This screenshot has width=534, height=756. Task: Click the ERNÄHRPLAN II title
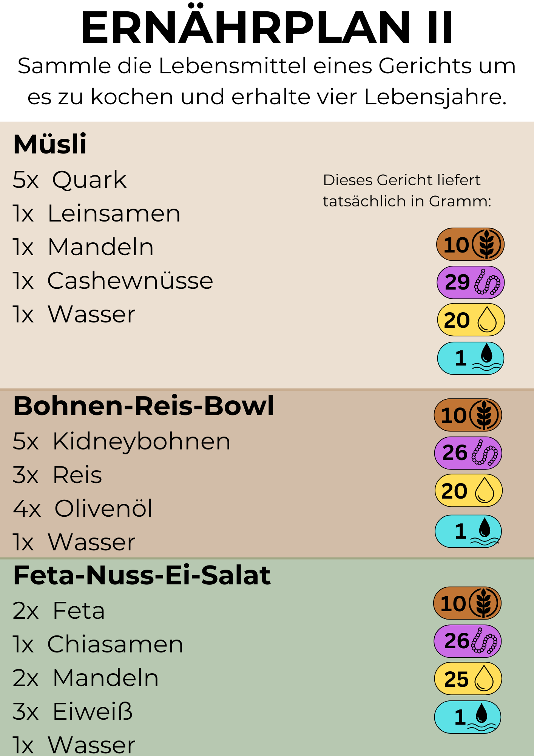click(267, 27)
